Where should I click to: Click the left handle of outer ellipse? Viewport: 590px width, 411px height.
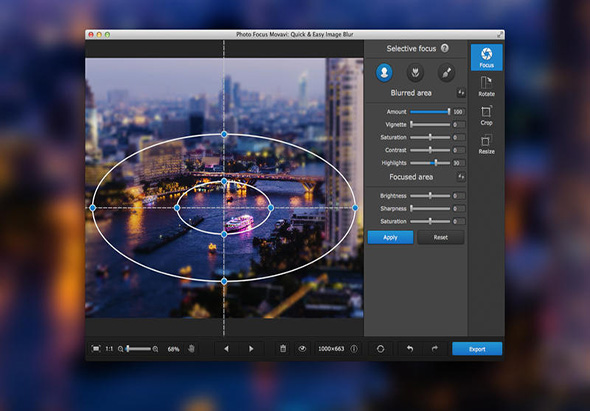(x=93, y=207)
